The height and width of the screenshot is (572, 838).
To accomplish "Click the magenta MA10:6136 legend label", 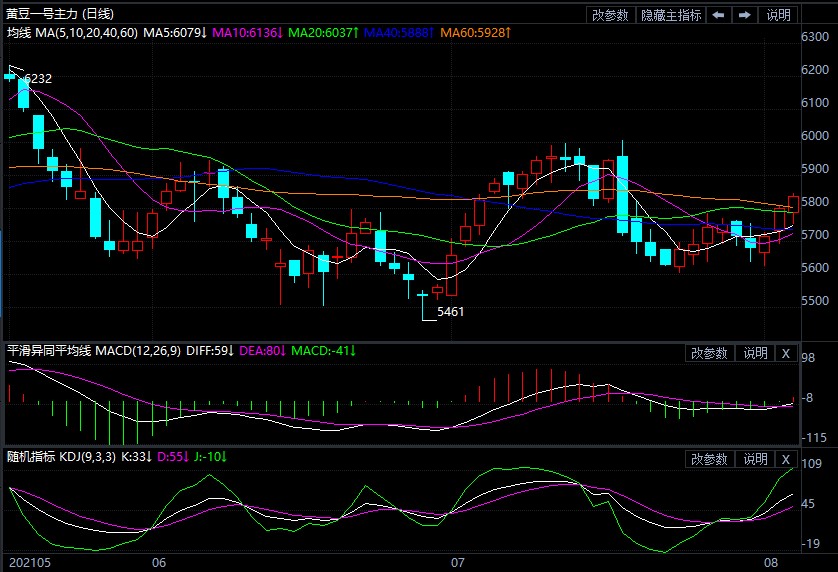I will click(247, 33).
